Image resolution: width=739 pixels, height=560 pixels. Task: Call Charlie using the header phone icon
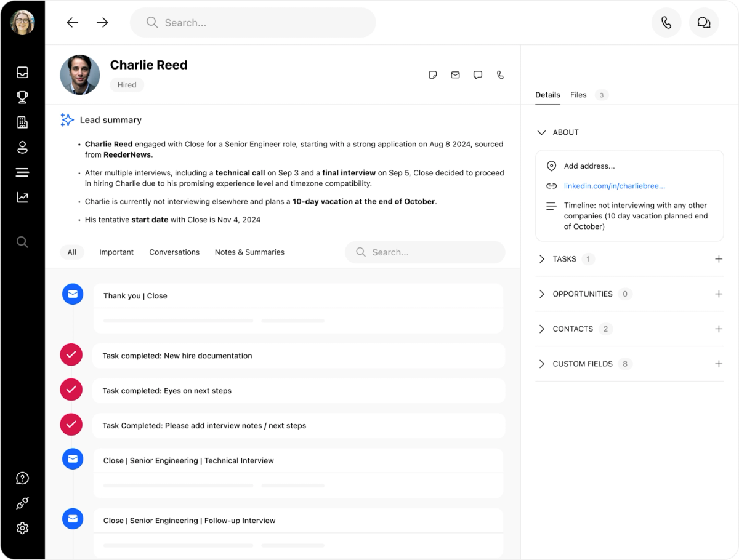coord(500,75)
